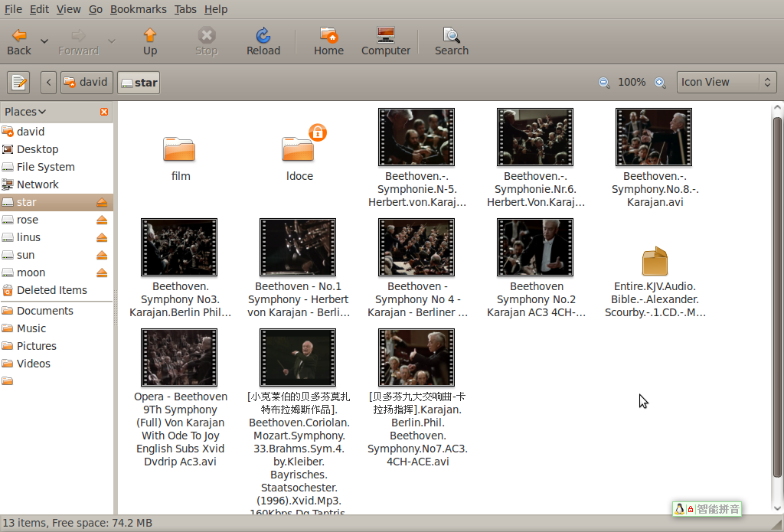
Task: Open the Documents bookmark
Action: coord(57,311)
